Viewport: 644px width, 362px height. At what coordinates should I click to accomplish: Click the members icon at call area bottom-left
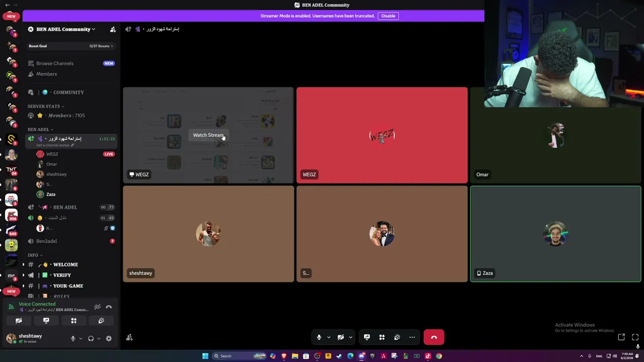pos(129,338)
